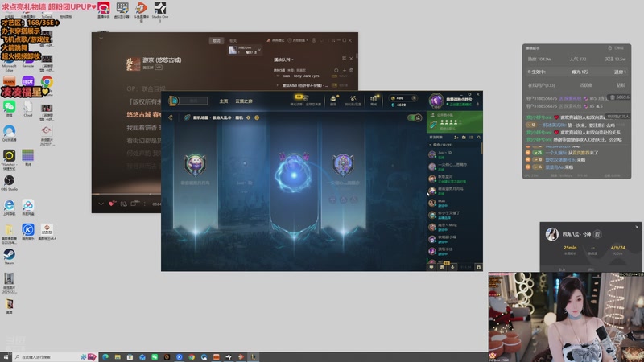Viewport: 644px width, 362px height.
Task: Click the taskbar search box
Action: click(x=56, y=357)
